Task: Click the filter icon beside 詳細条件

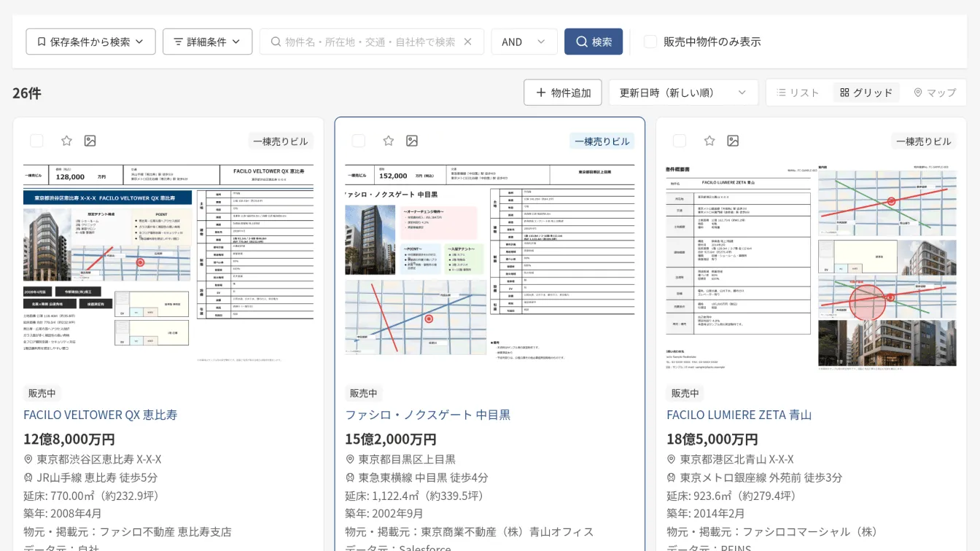Action: (x=178, y=42)
